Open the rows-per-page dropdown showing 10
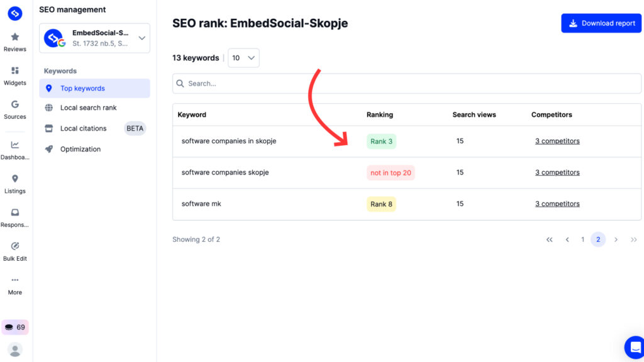Screen dimensions: 644x362 (x=243, y=58)
